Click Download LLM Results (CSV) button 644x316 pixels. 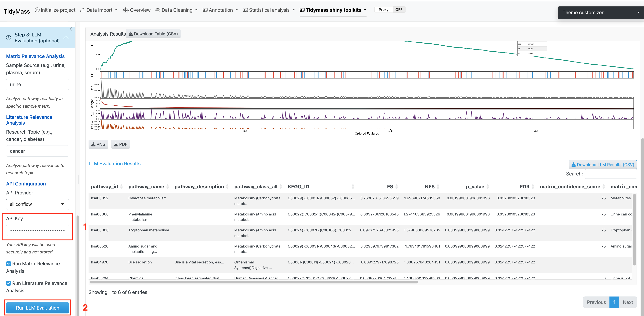pos(603,164)
